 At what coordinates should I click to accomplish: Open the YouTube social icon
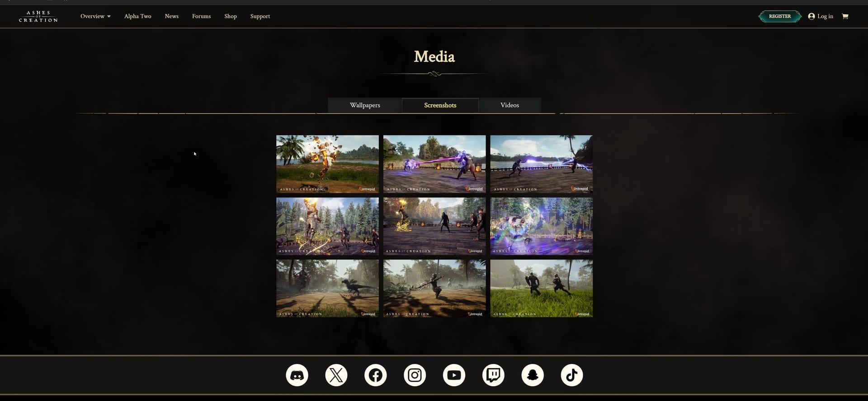click(x=454, y=375)
